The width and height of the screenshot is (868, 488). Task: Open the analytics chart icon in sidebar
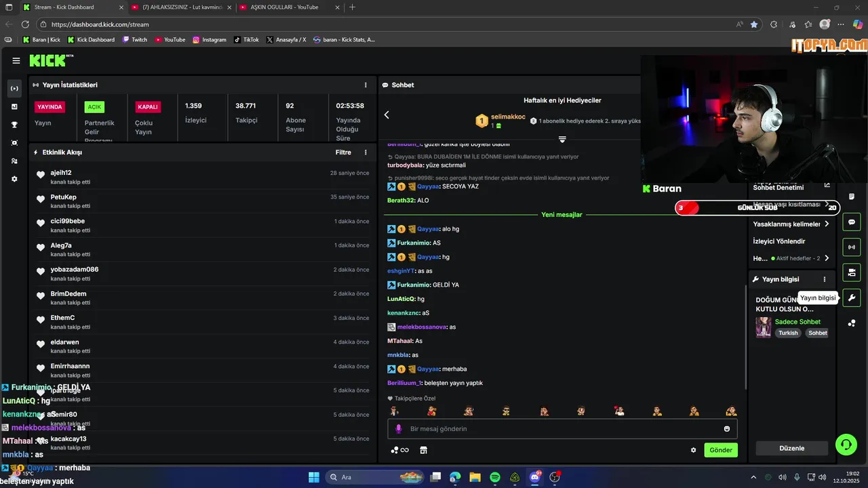coord(14,106)
